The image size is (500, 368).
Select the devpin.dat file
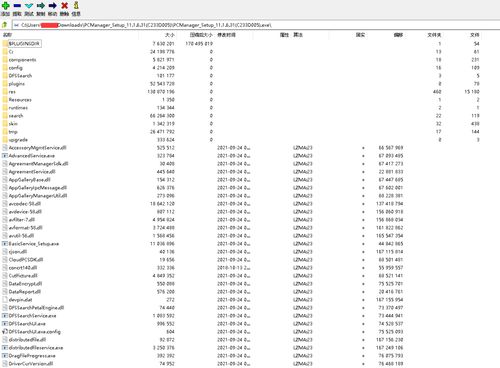[20, 300]
